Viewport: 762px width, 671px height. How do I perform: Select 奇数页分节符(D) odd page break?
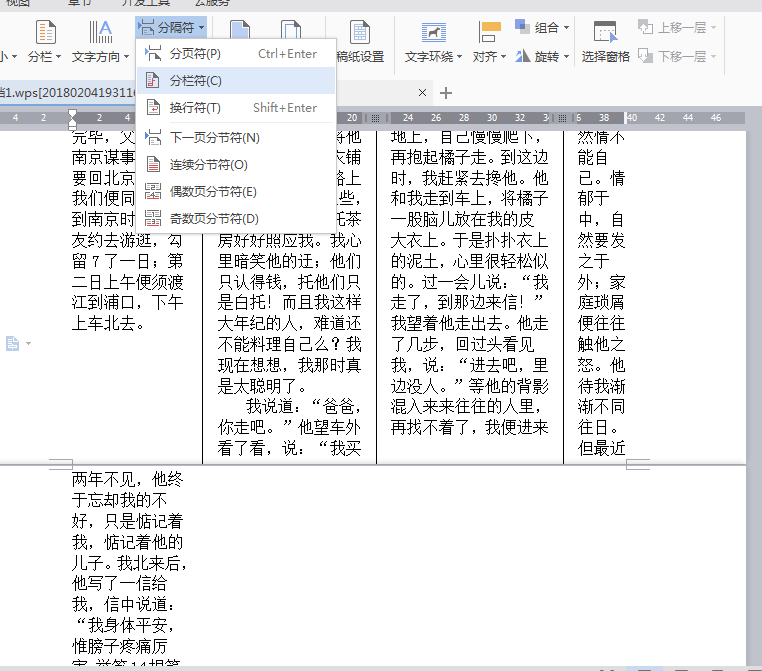236,219
